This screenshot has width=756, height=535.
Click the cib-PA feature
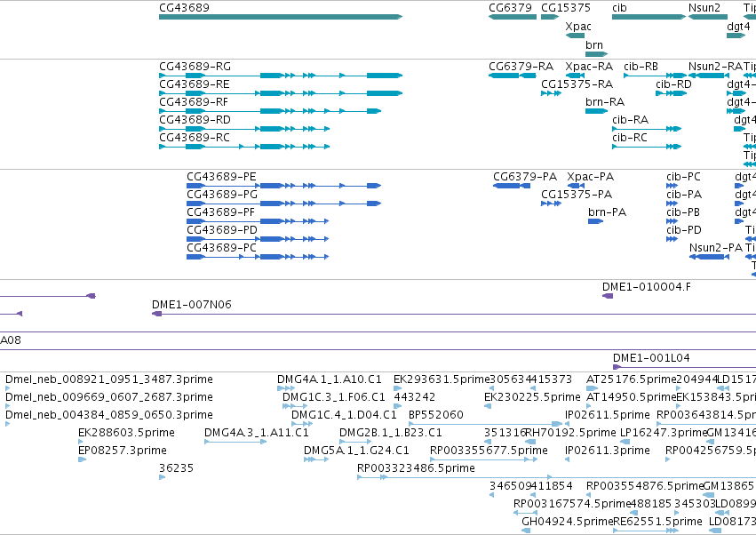point(672,204)
